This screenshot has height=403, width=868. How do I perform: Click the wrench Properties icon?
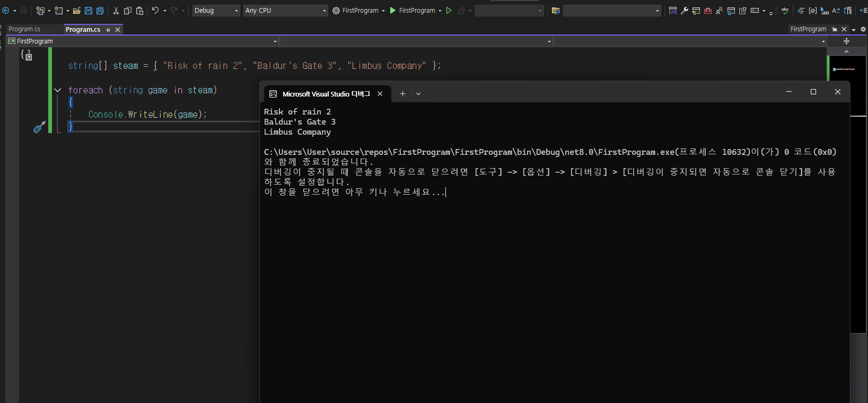tap(685, 11)
